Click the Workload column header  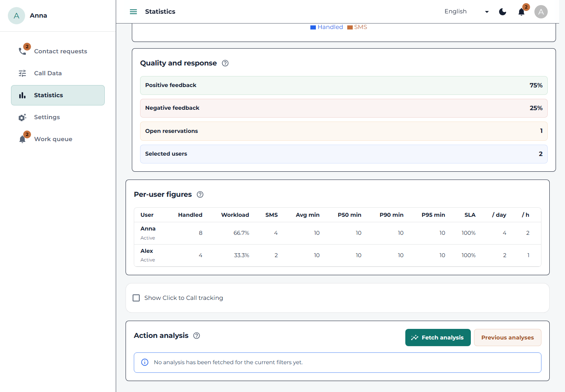point(235,215)
